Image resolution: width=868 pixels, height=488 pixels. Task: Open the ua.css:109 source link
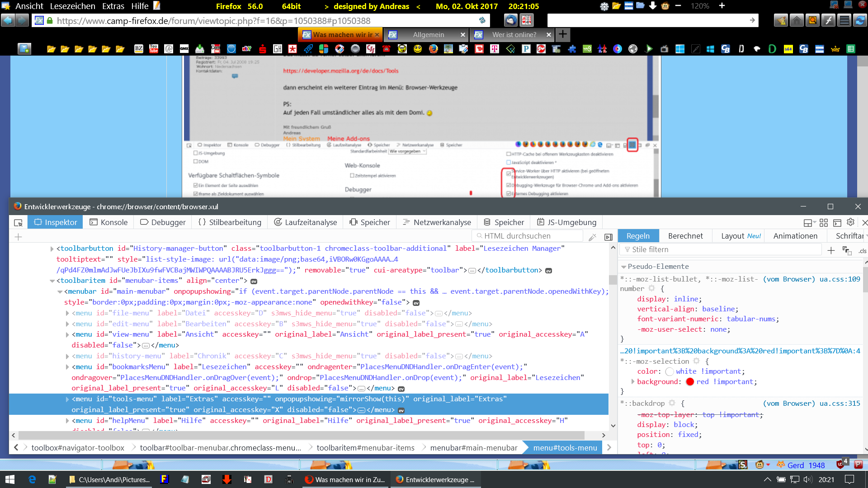840,279
